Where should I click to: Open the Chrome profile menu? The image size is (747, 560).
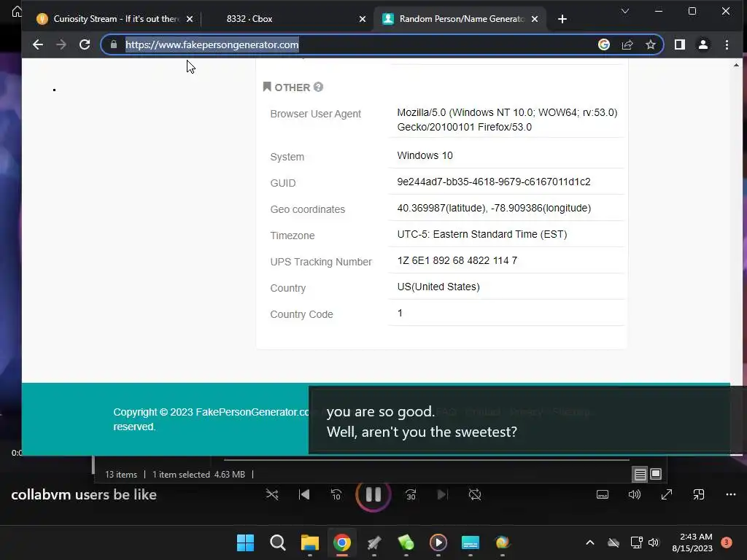click(703, 44)
